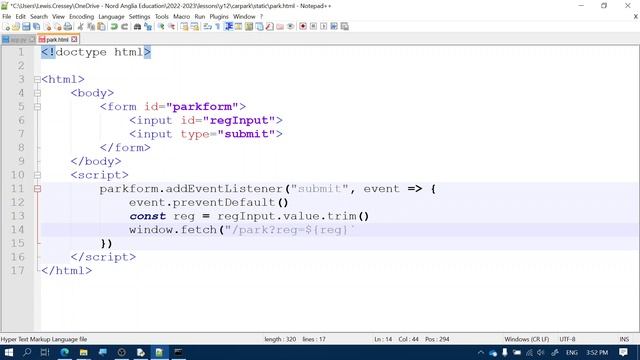Click line number 14 in the margin
Screen dimensions: 640x360
[18, 230]
